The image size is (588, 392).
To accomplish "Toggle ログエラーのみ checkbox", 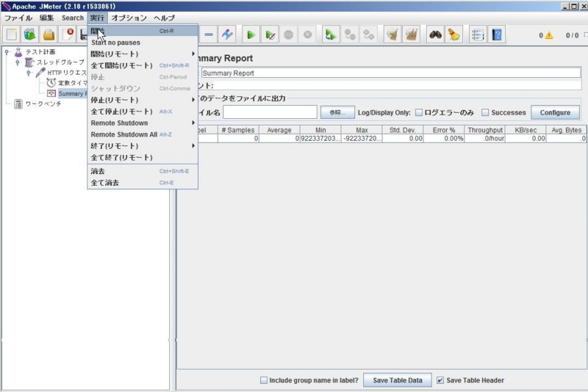I will pos(419,112).
